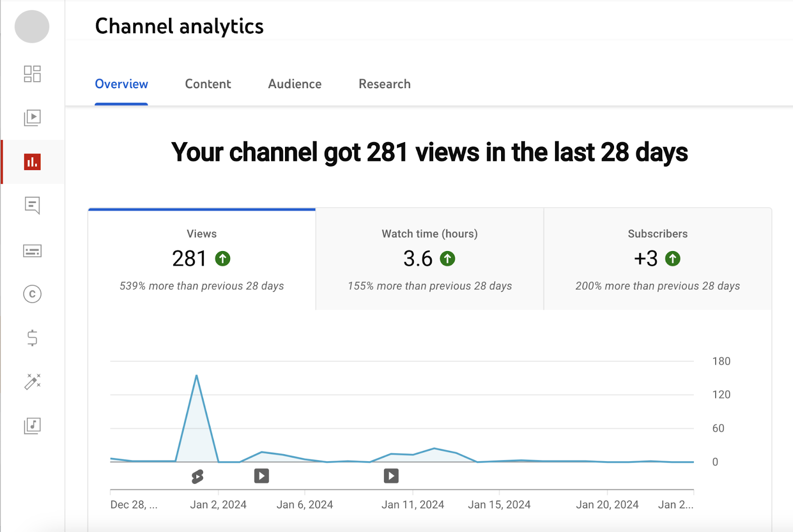Select the Watch time metric card

[x=429, y=259]
